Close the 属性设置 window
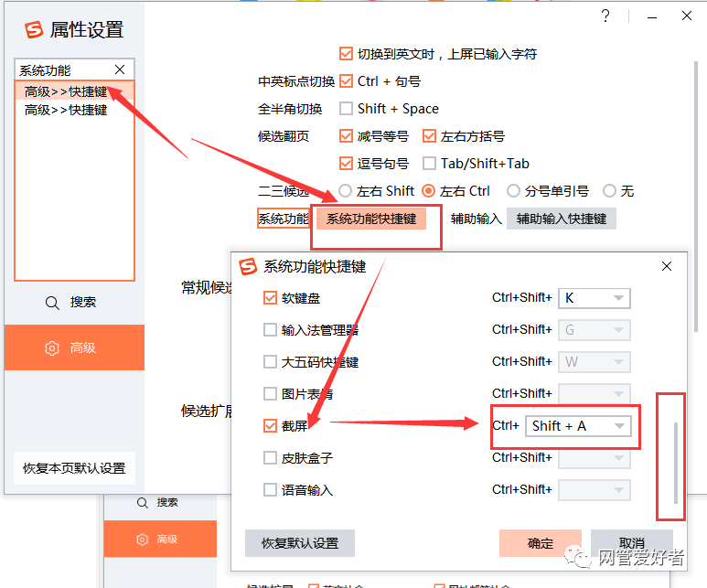The image size is (707, 588). coord(687,16)
